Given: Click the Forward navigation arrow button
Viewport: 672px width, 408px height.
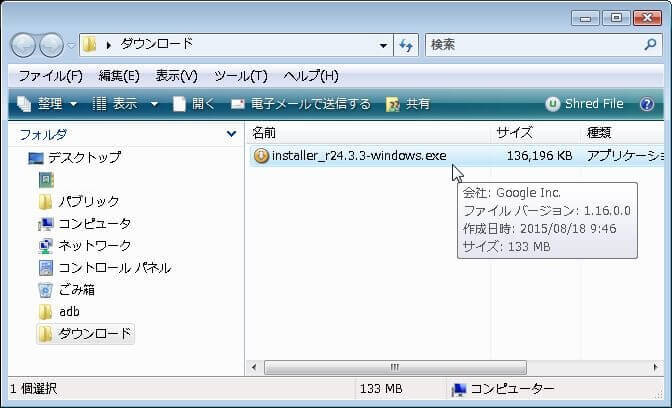Looking at the screenshot, I should coord(51,45).
